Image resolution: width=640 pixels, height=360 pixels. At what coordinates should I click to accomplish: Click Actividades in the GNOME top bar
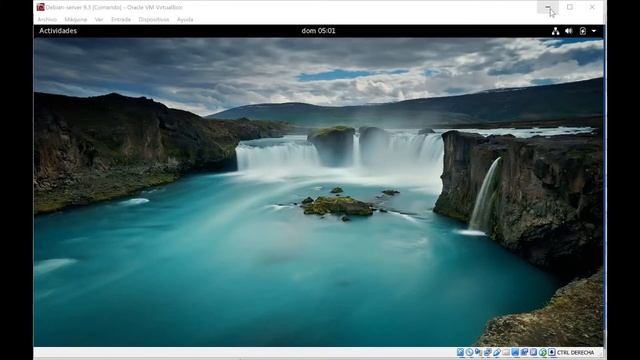(x=58, y=31)
